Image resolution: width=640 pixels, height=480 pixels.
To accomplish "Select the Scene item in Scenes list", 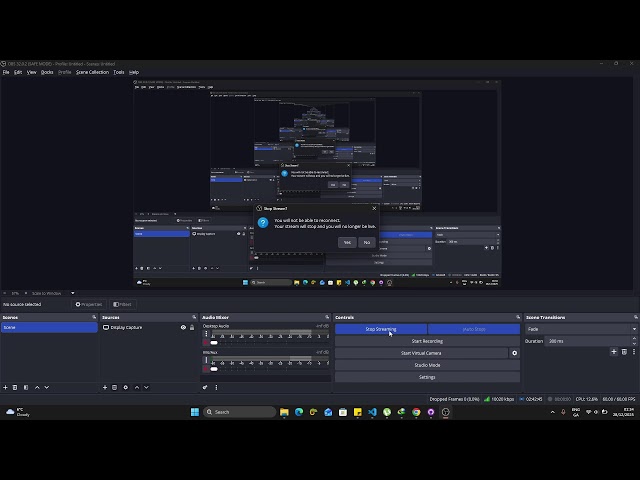I will (x=49, y=327).
